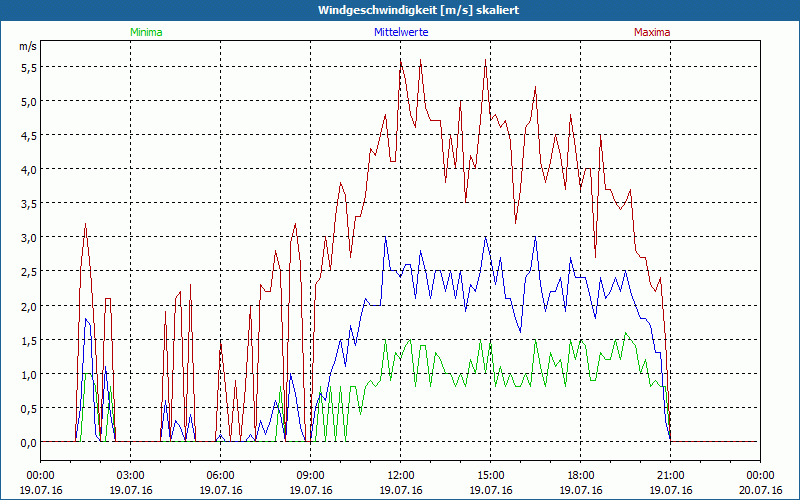
Task: Click the 4,5 y-axis value
Action: (x=29, y=136)
